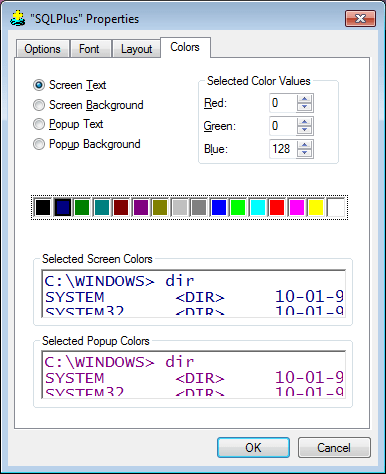Click the Selected Color Values heading
The height and width of the screenshot is (474, 386).
pyautogui.click(x=259, y=81)
